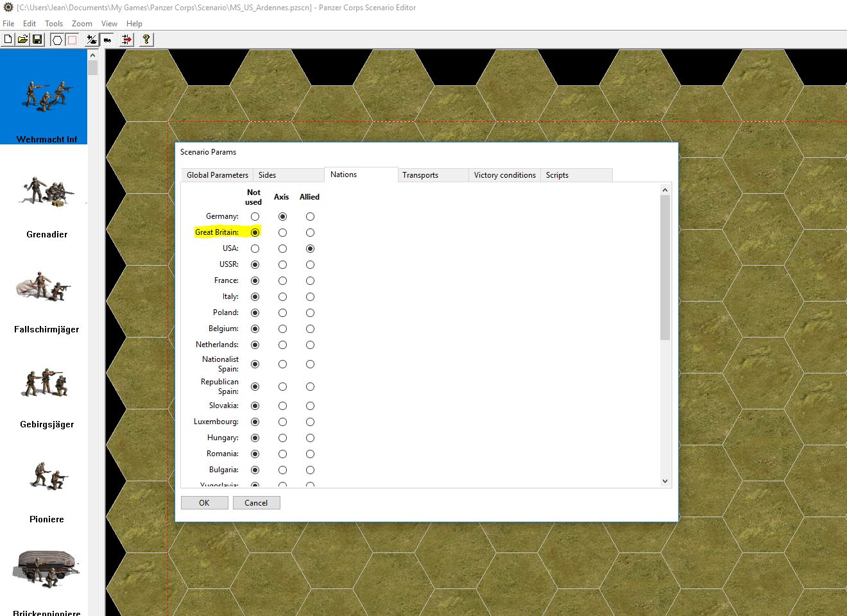Click the highlighted Great Britain label

217,232
